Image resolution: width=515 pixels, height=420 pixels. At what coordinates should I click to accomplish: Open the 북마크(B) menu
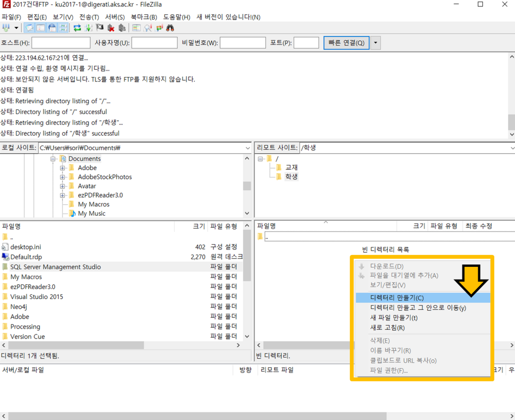pos(144,17)
